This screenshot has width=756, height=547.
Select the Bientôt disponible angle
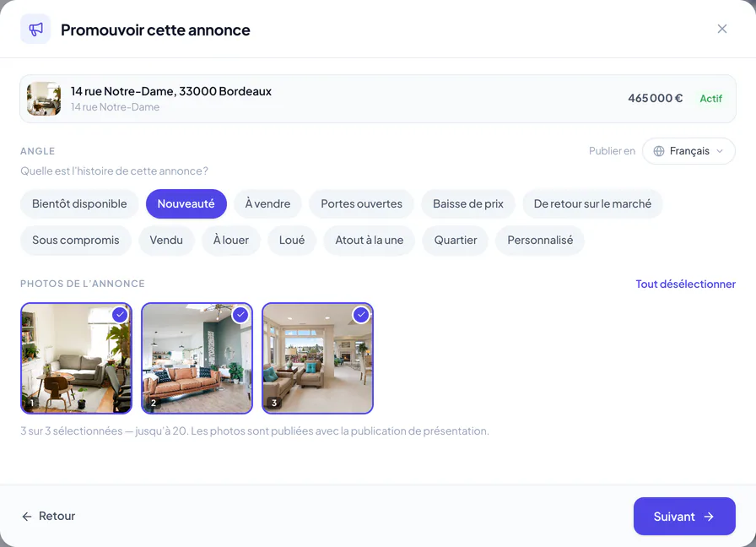pos(79,203)
